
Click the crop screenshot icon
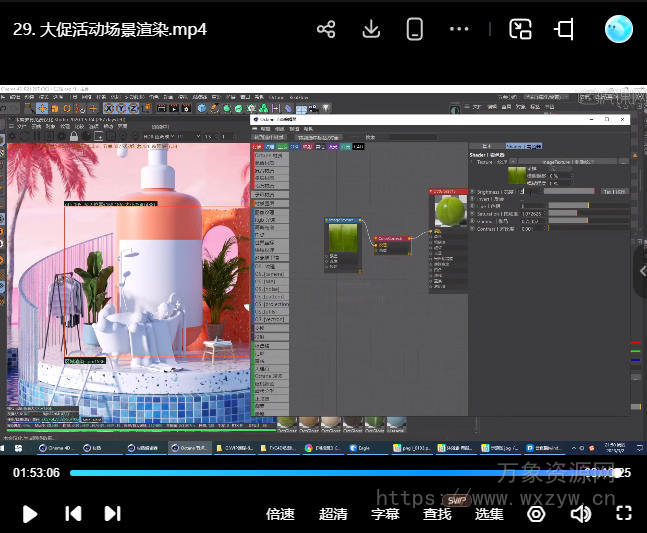[564, 29]
